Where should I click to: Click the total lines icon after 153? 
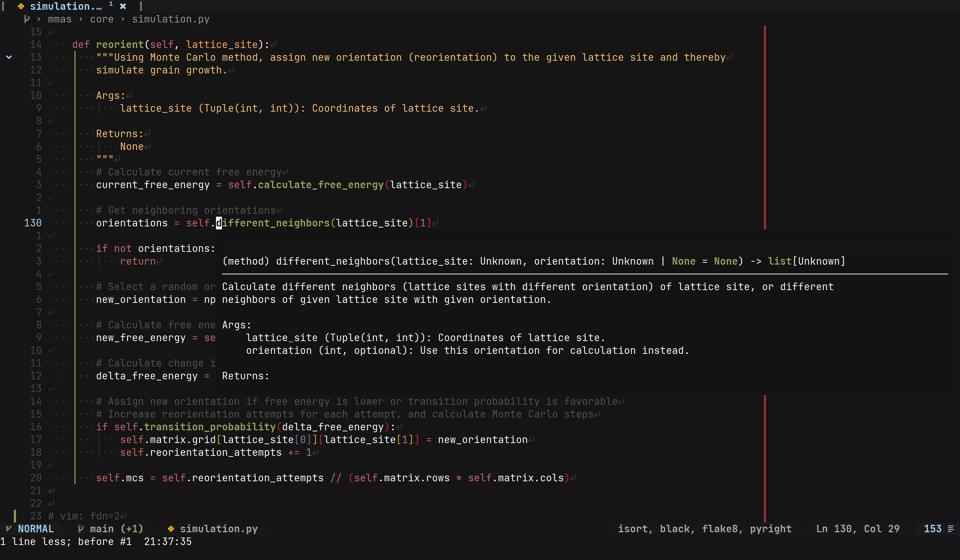coord(951,529)
